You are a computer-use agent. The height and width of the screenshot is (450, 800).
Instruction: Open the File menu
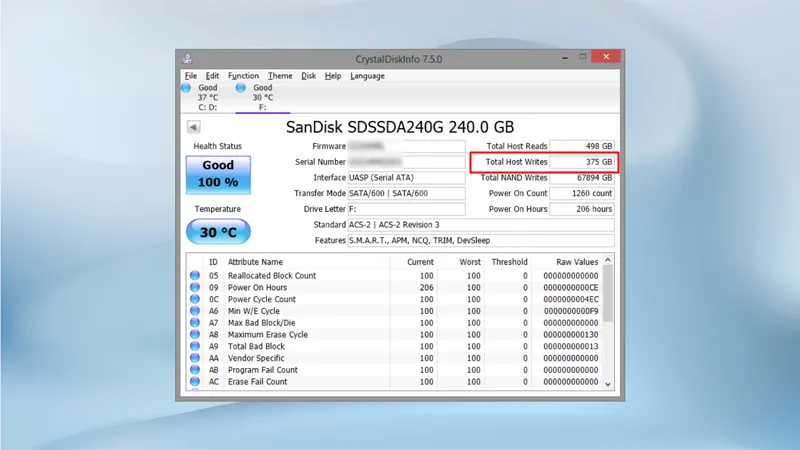tap(191, 76)
